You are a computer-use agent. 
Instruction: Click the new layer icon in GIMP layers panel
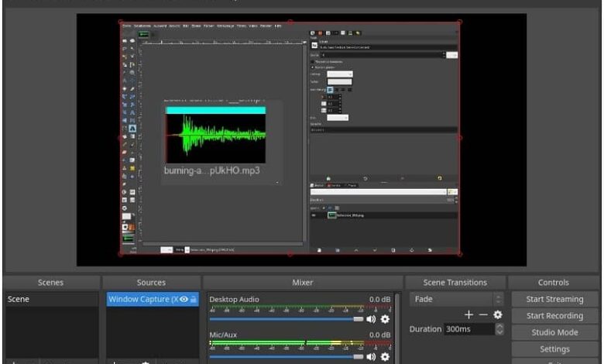pyautogui.click(x=319, y=250)
